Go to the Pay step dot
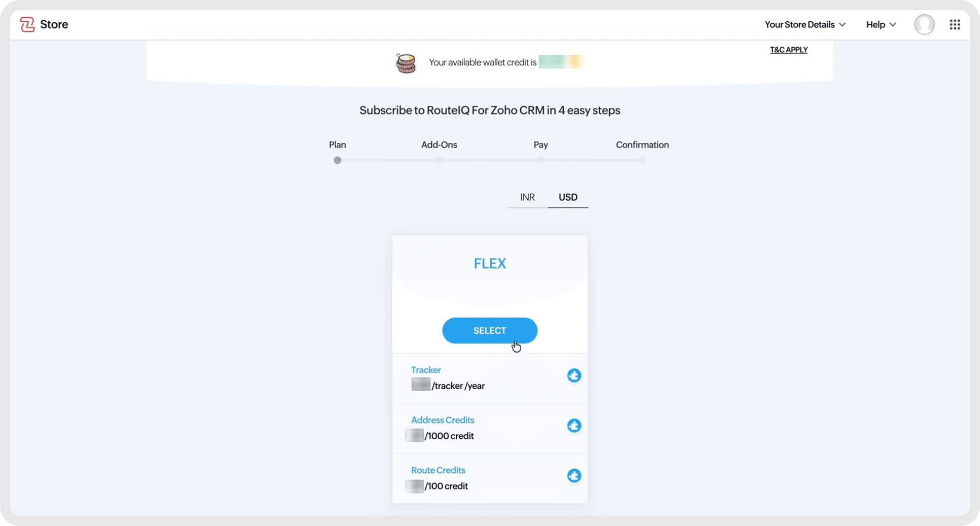Image resolution: width=980 pixels, height=526 pixels. click(x=541, y=161)
